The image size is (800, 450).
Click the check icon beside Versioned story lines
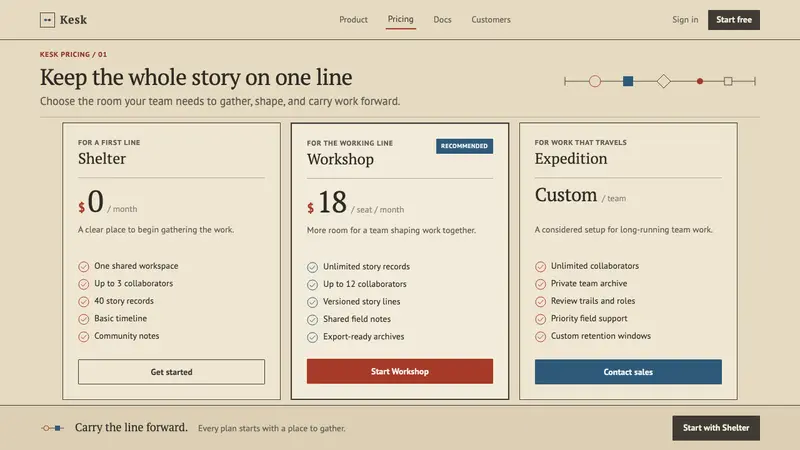(x=312, y=302)
